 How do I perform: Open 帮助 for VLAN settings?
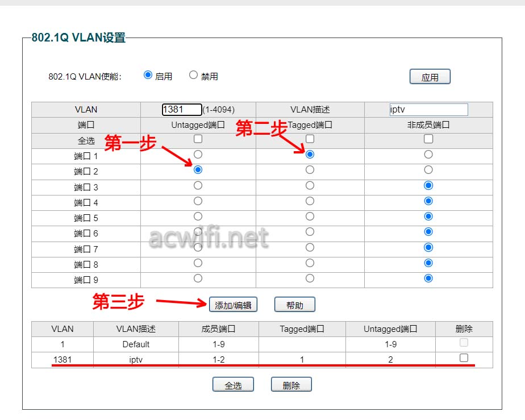[x=295, y=305]
